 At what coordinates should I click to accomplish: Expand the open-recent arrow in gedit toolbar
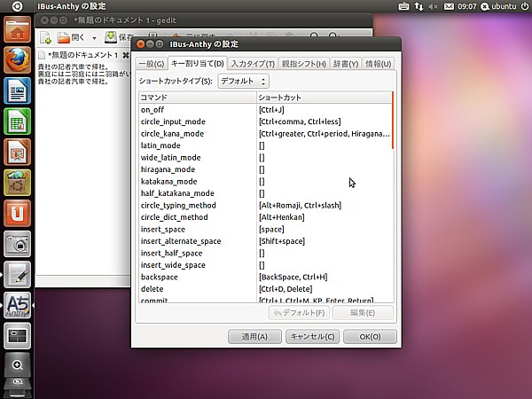click(94, 38)
